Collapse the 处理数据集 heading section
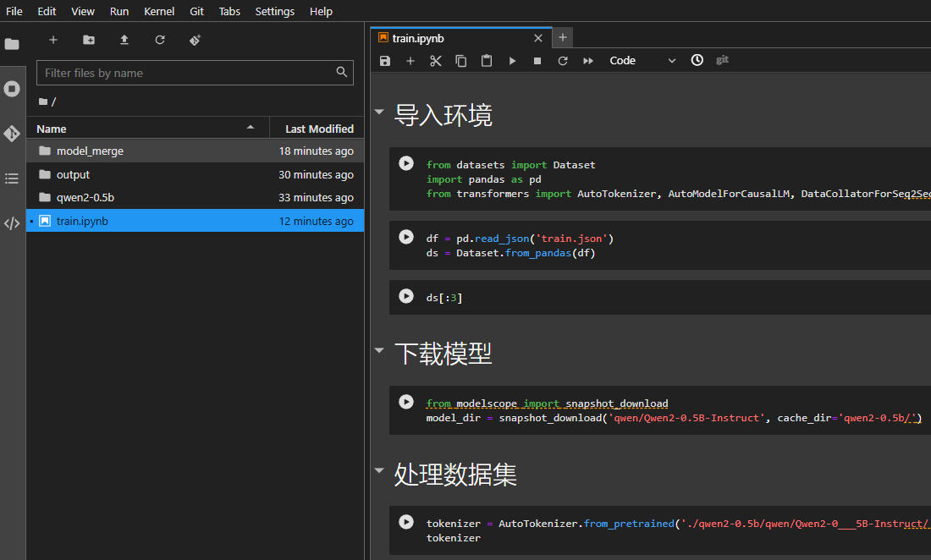Viewport: 931px width, 560px height. [x=378, y=471]
